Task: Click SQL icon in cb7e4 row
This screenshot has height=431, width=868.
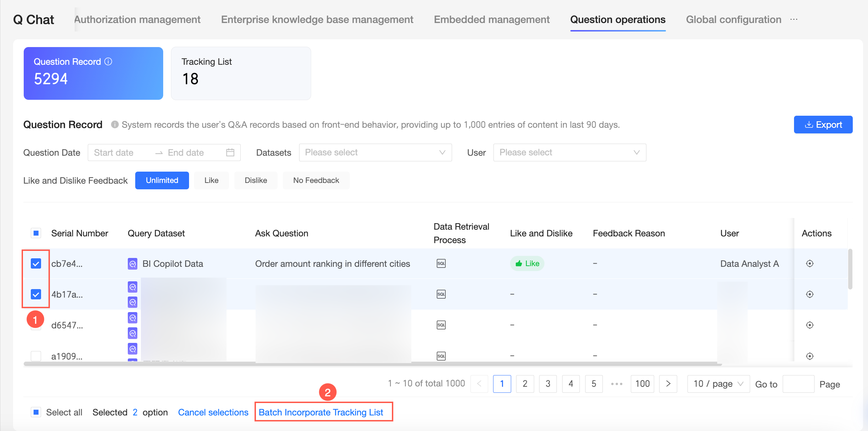Action: coord(441,264)
